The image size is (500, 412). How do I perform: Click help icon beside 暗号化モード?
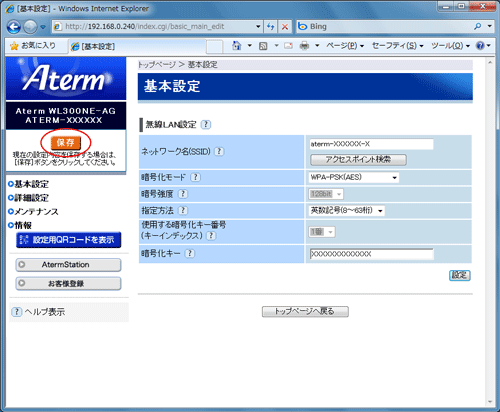tap(196, 177)
